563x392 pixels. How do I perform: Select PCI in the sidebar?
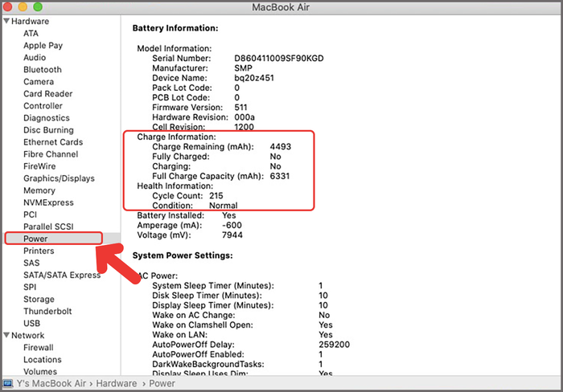coord(31,214)
